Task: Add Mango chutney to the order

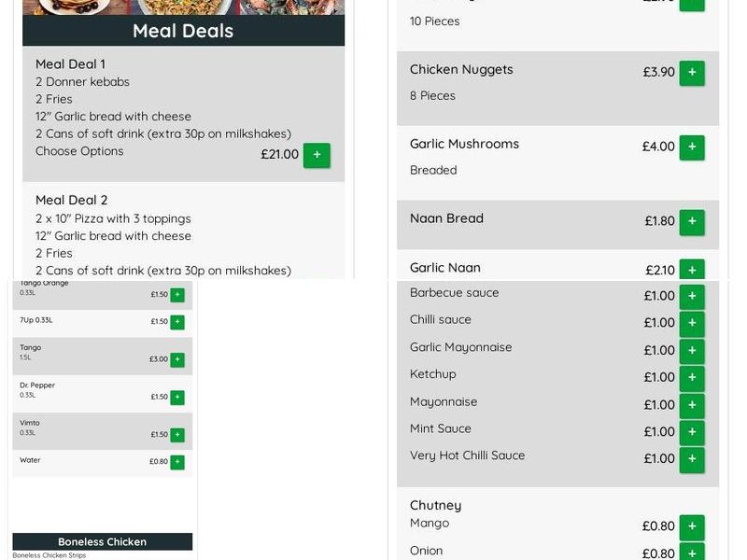Action: pyautogui.click(x=692, y=526)
